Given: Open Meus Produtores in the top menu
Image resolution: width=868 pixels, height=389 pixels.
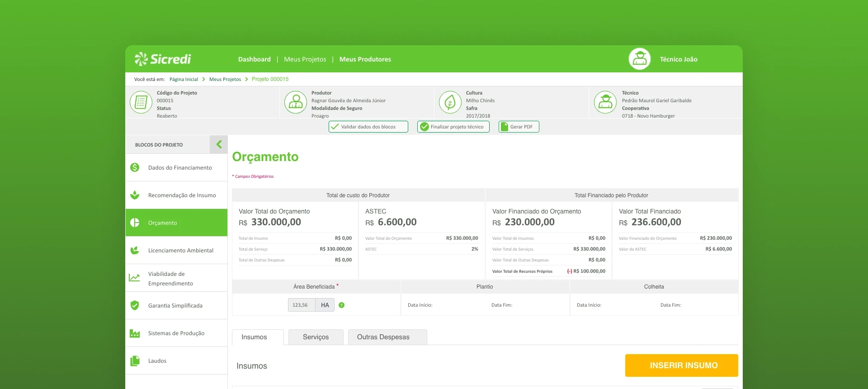Looking at the screenshot, I should click(x=365, y=59).
